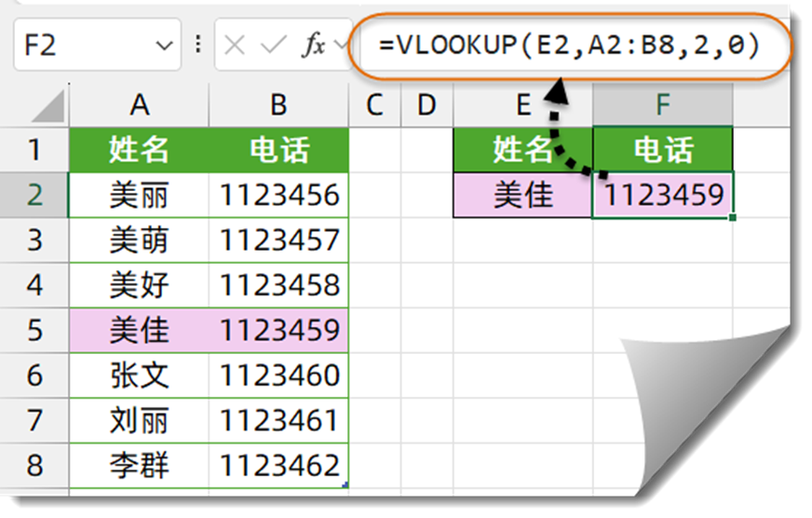
Task: Click the VLOOKUP formula in formula bar
Action: (x=569, y=45)
